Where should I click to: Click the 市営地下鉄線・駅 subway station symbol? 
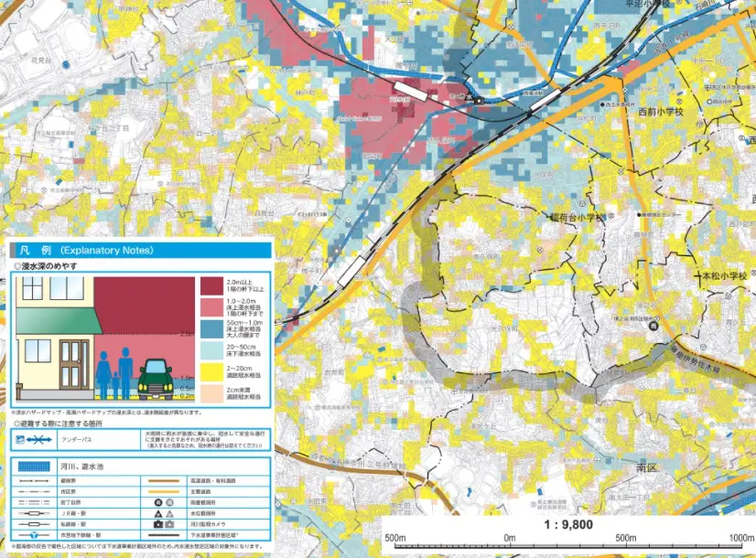(33, 534)
